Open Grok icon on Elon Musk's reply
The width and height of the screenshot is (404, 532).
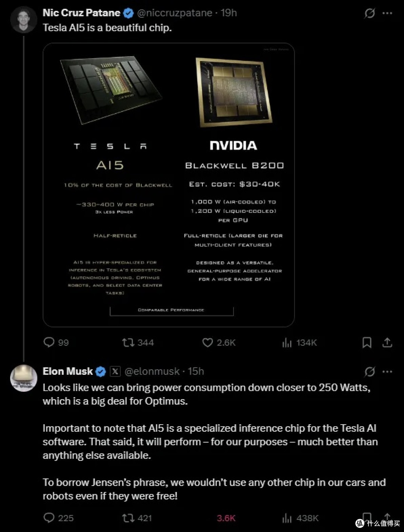pos(370,372)
